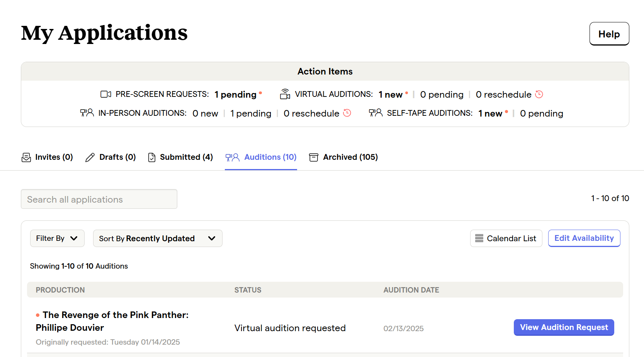Click the in-person auditions icon
Viewport: 644px width, 357px height.
87,113
